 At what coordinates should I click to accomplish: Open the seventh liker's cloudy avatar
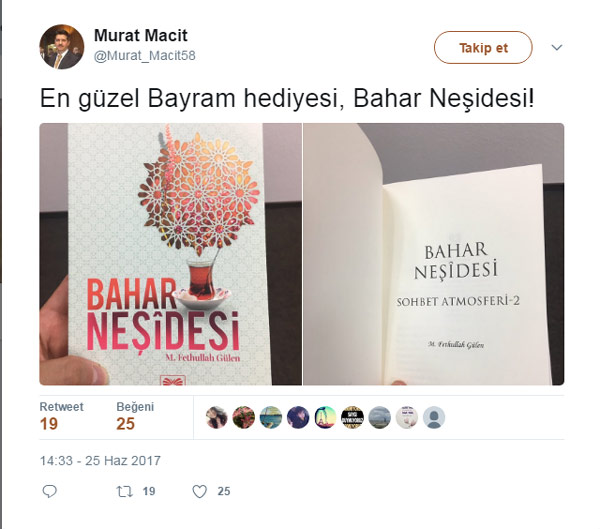coord(379,417)
